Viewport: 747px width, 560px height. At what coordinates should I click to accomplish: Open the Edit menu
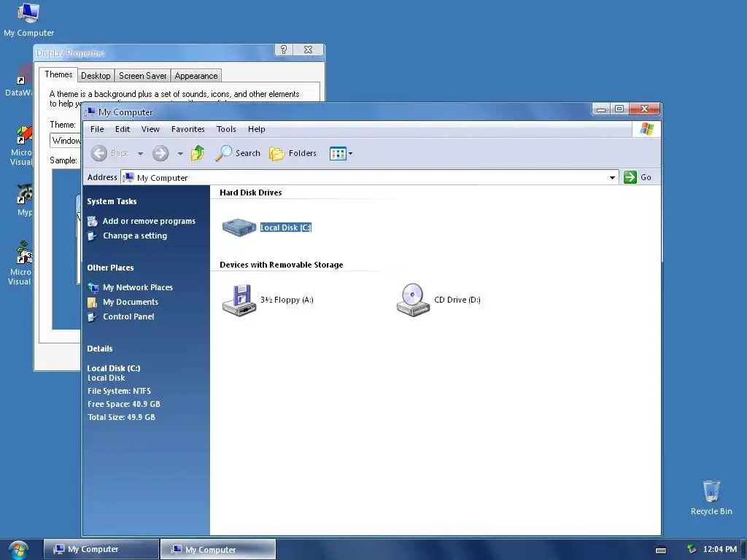(123, 129)
